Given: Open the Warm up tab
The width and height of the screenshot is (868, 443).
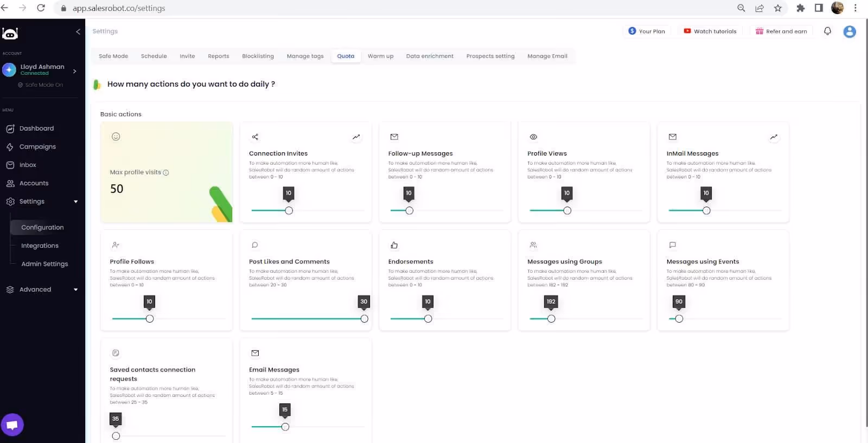Looking at the screenshot, I should 380,56.
